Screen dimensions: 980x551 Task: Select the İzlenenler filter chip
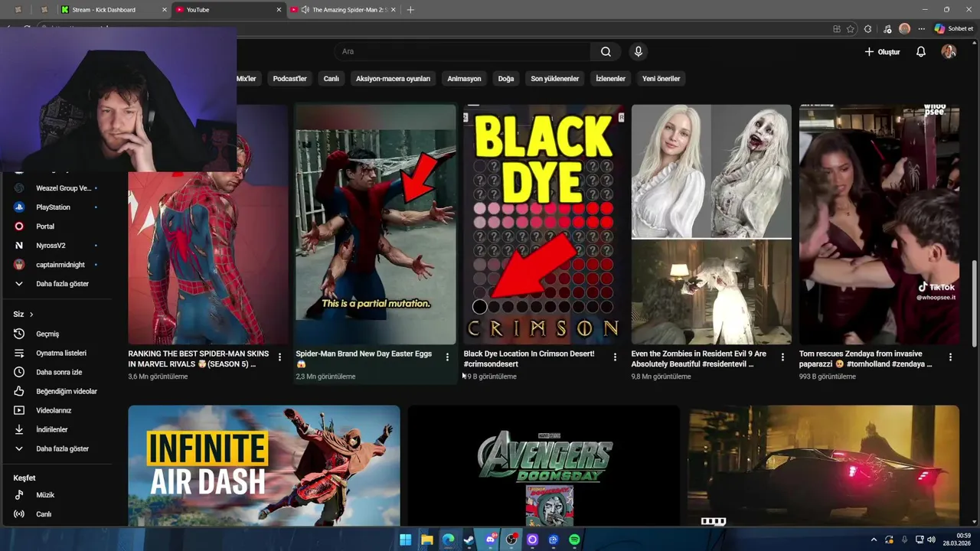(x=611, y=79)
